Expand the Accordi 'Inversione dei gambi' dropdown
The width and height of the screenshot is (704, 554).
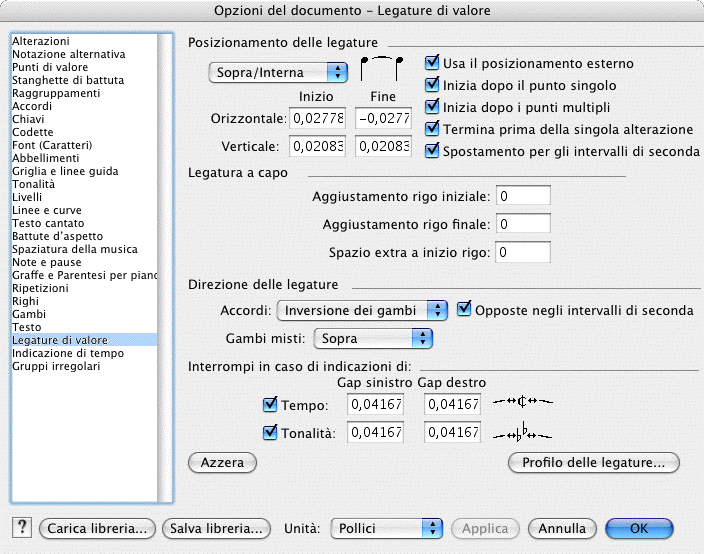(362, 310)
